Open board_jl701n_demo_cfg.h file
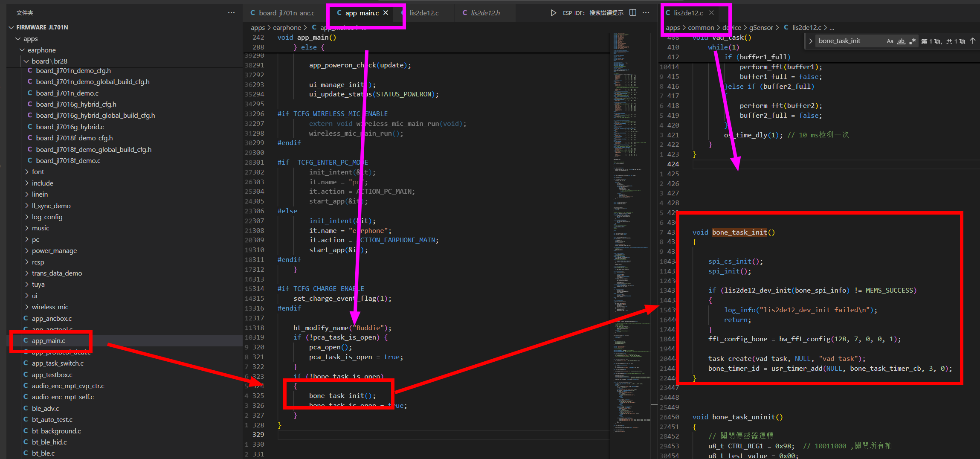The image size is (980, 459). [x=73, y=70]
